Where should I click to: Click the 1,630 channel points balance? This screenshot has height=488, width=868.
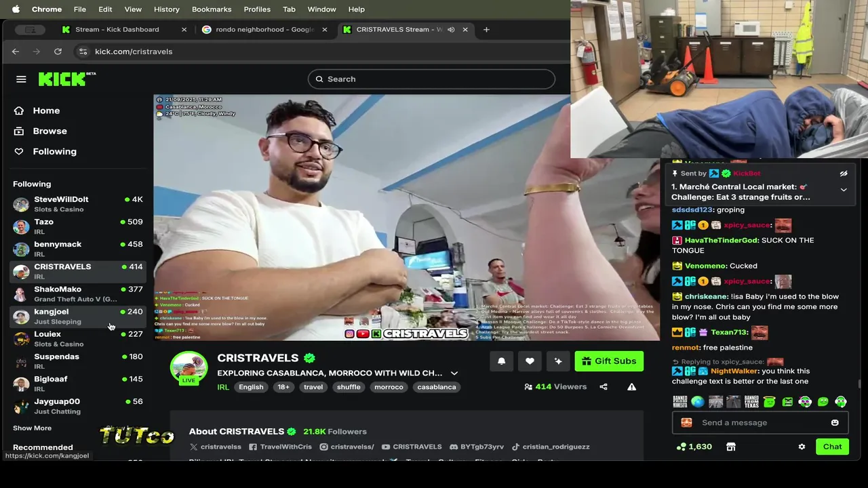(694, 447)
